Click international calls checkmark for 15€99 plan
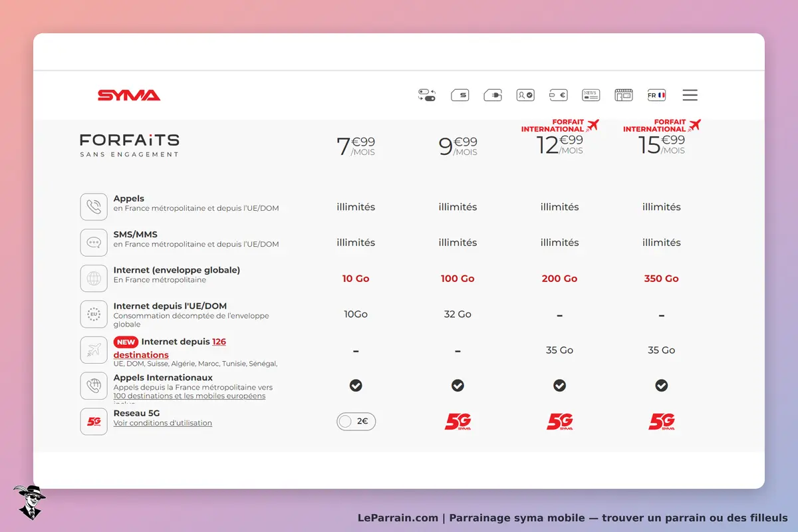798x532 pixels. pos(662,386)
